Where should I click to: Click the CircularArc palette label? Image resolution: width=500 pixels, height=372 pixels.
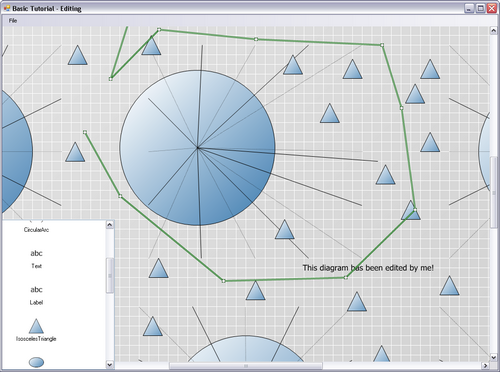tap(36, 230)
